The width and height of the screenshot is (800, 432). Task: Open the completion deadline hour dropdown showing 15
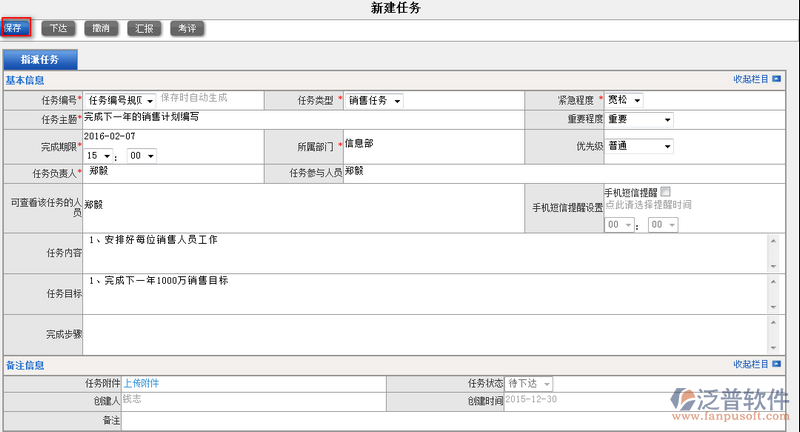pos(98,155)
